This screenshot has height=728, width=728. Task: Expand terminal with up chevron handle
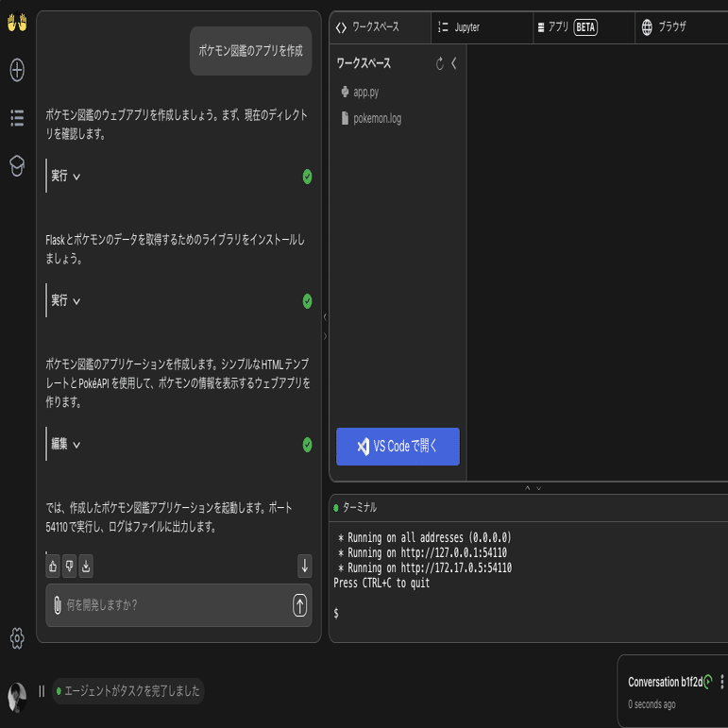(528, 488)
